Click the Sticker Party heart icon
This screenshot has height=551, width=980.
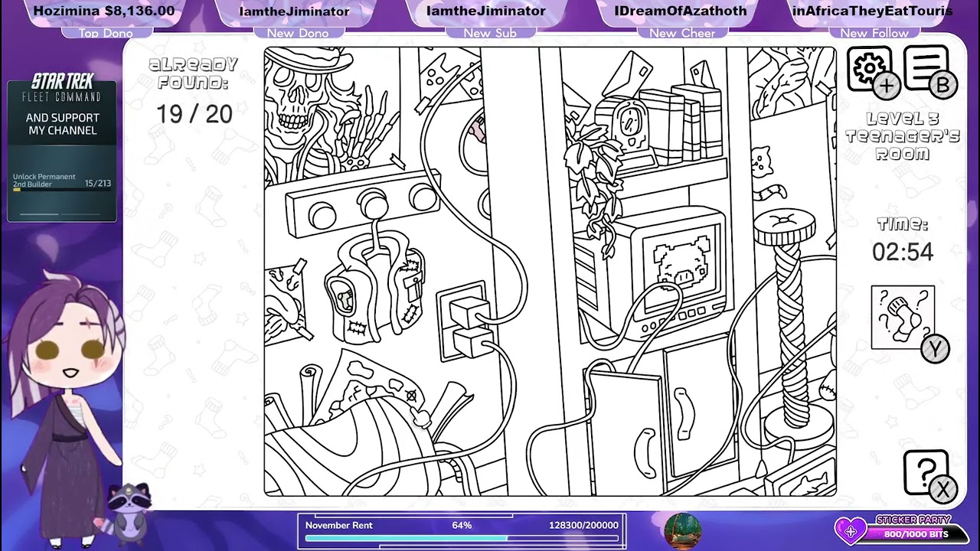coord(850,530)
